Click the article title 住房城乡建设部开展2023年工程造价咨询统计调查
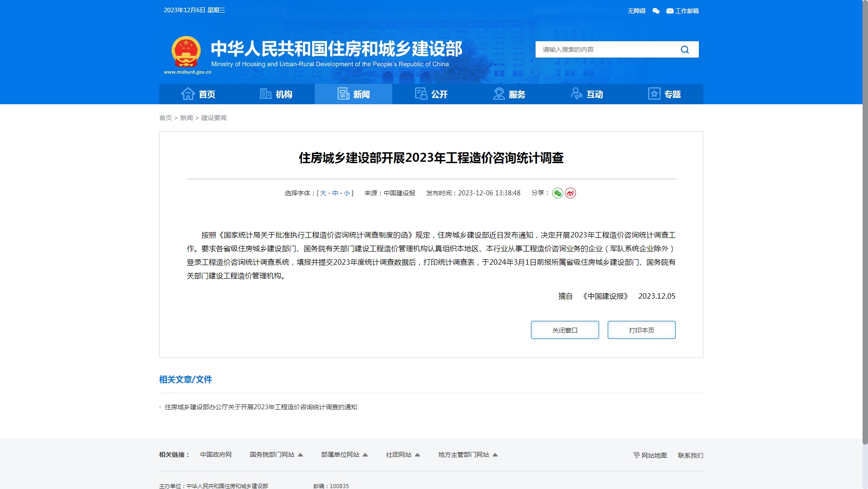 click(x=431, y=158)
